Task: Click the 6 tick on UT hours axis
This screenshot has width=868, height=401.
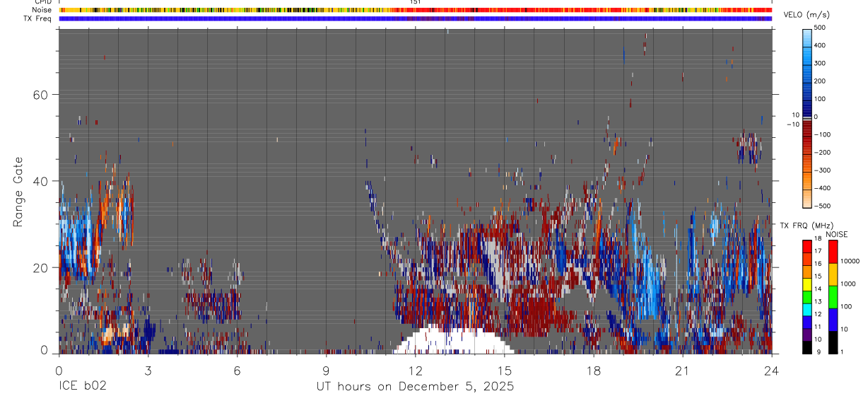Action: pos(237,370)
